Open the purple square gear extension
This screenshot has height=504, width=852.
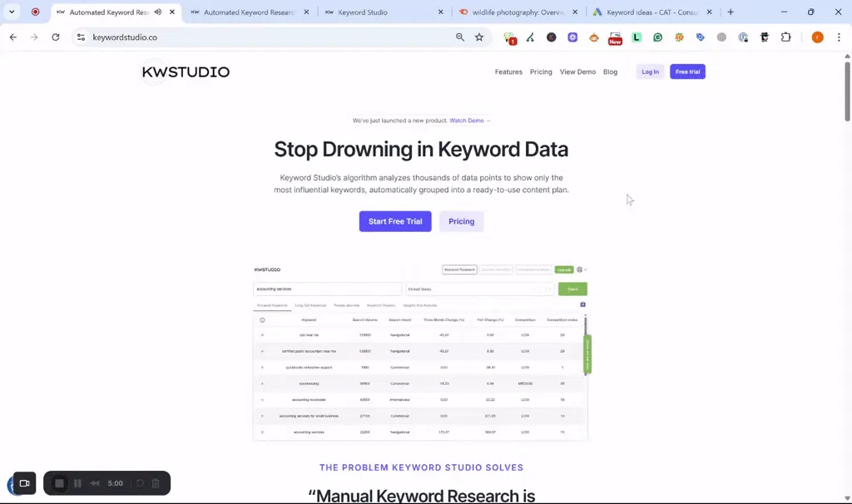pyautogui.click(x=572, y=37)
